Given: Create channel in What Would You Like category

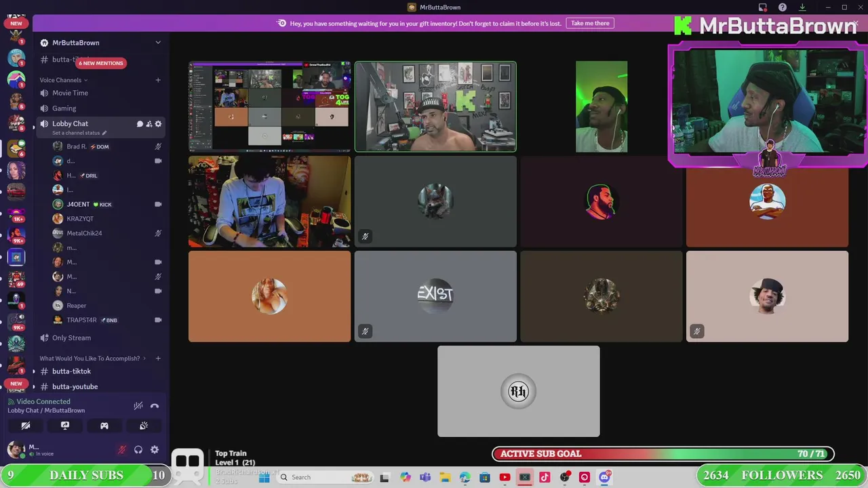Looking at the screenshot, I should (x=158, y=359).
